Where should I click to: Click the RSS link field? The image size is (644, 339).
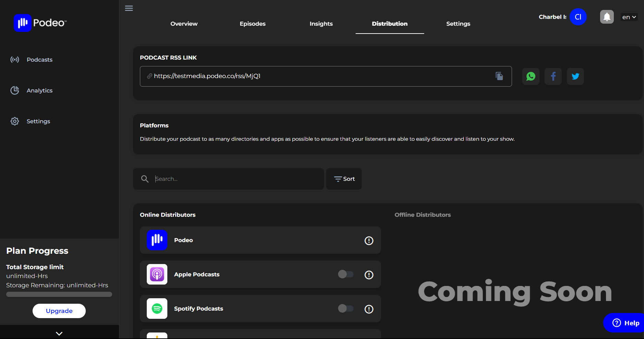click(x=326, y=76)
